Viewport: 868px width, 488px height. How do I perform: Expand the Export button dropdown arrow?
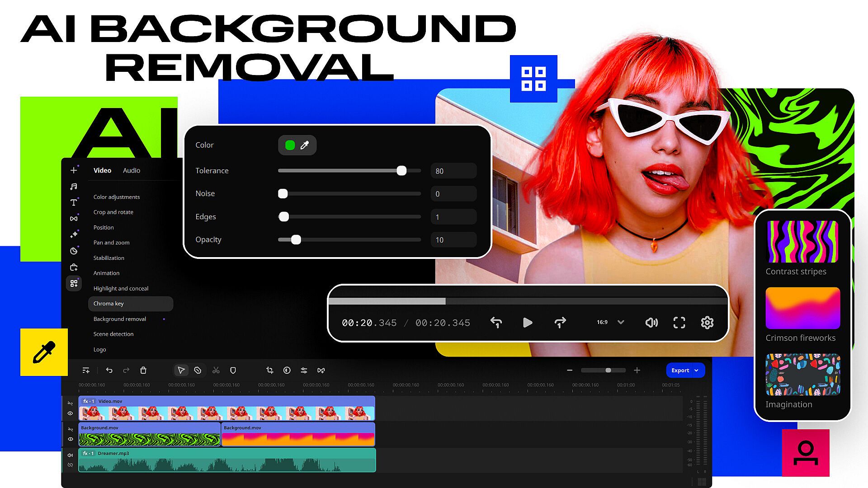[x=697, y=371]
